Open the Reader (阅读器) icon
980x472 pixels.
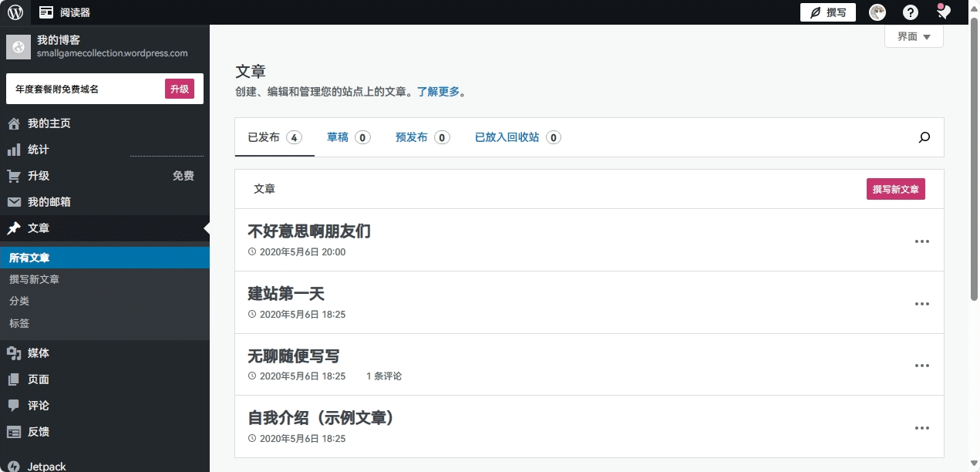tap(46, 12)
